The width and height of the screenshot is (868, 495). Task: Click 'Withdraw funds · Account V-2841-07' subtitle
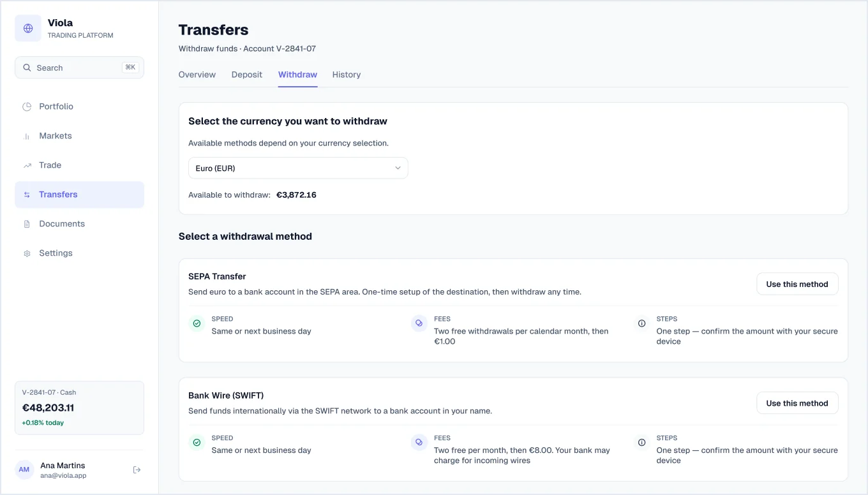pos(248,48)
